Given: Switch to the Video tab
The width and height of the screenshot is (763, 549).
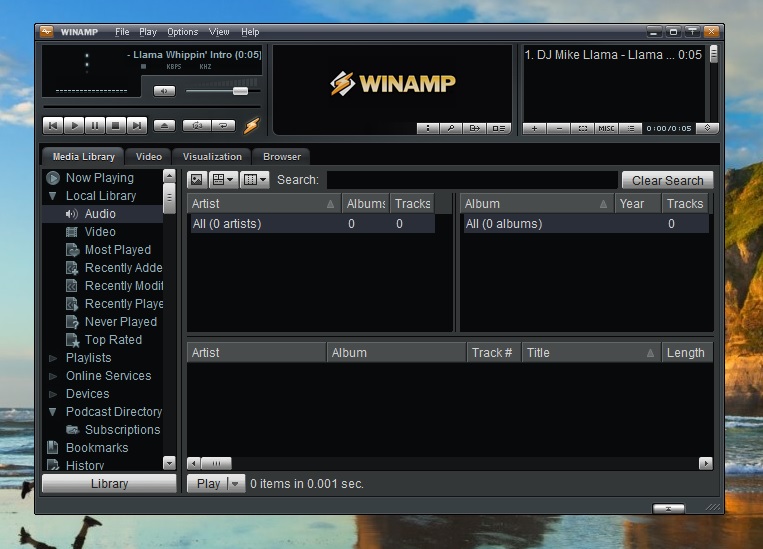Looking at the screenshot, I should 148,157.
